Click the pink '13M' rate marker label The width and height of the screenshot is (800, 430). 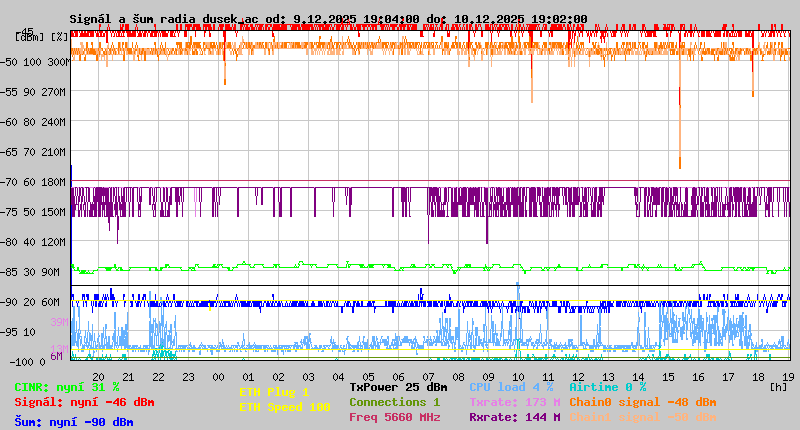[x=59, y=349]
